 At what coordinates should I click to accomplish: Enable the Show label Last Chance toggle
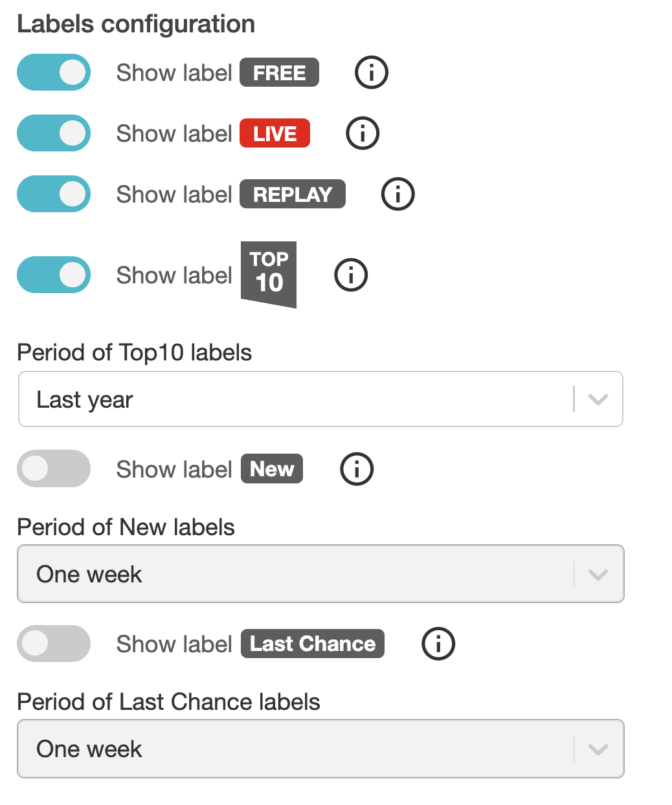(x=54, y=644)
